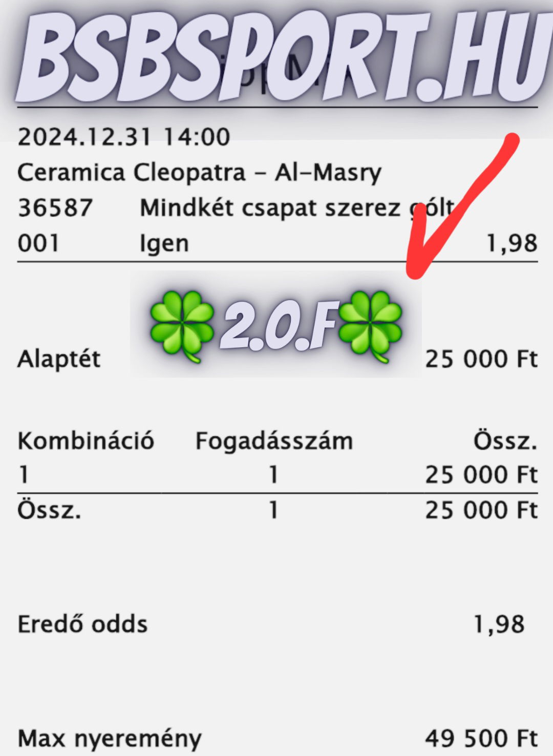Click the Eredő odds value 1,98

click(x=499, y=624)
